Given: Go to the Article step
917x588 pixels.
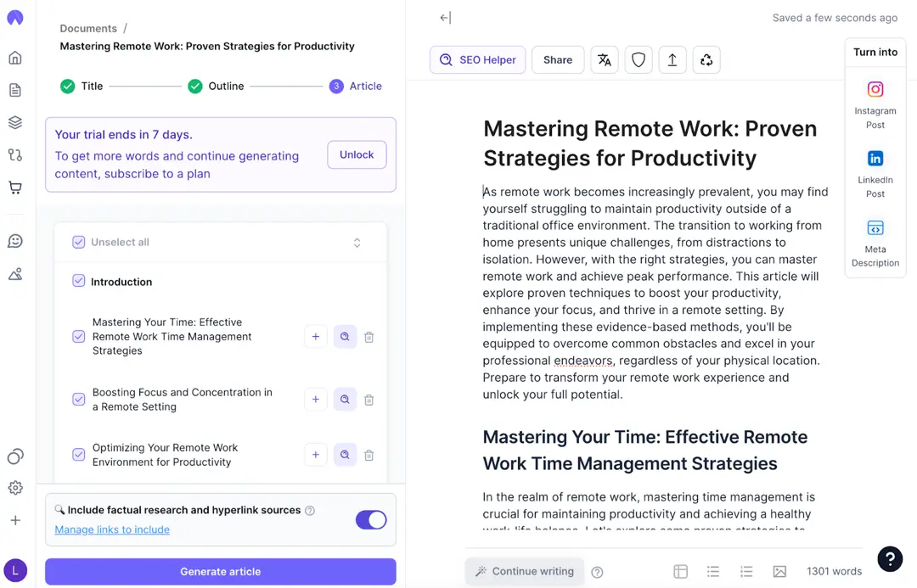Looking at the screenshot, I should tap(356, 86).
